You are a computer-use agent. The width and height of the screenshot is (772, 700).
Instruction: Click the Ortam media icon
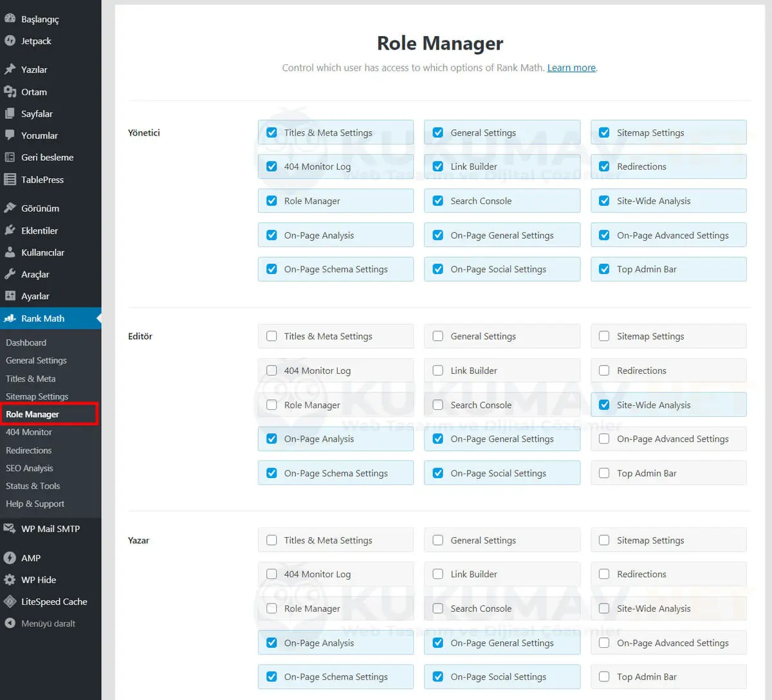click(x=10, y=92)
